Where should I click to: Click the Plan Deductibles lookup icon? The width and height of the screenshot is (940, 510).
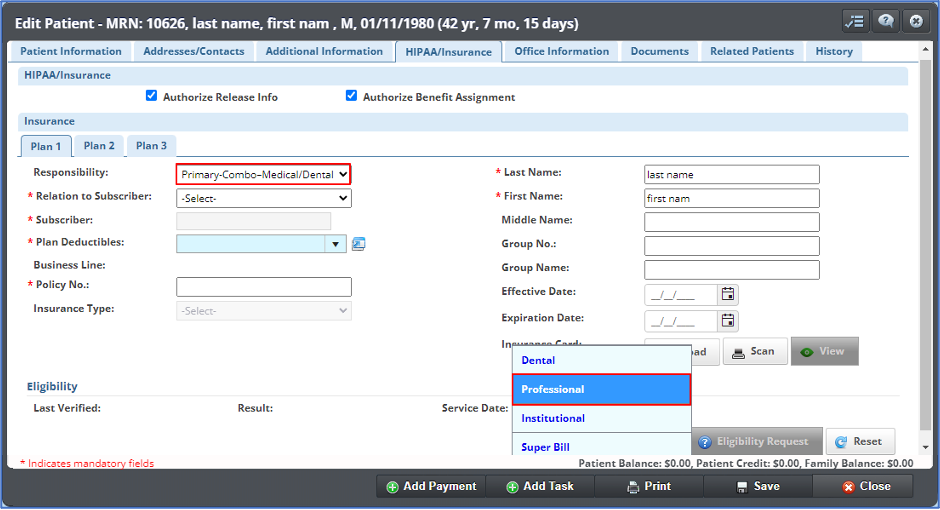[x=359, y=243]
